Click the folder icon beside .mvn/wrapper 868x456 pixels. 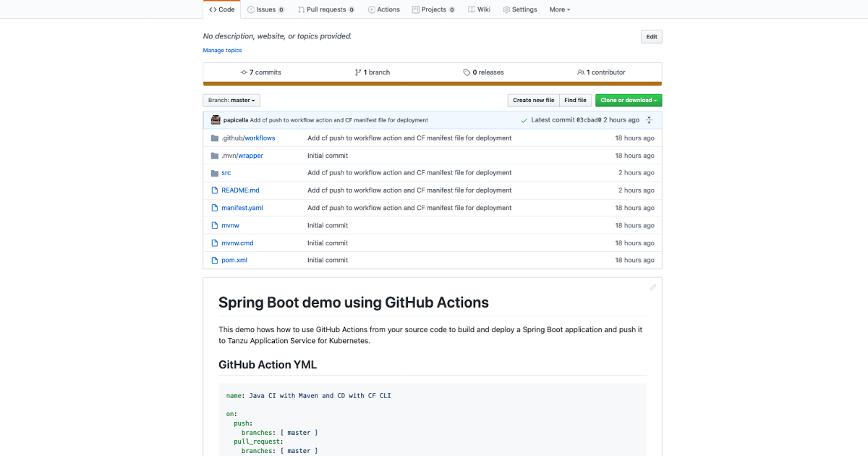tap(214, 156)
